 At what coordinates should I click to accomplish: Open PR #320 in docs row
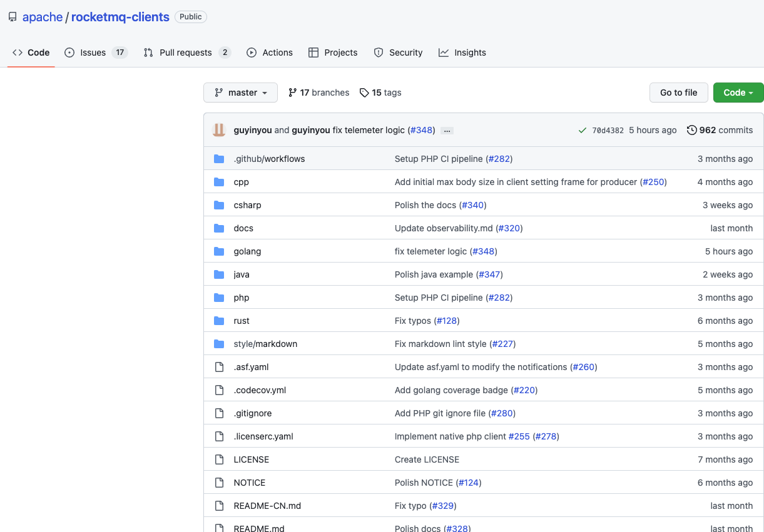[x=509, y=228]
